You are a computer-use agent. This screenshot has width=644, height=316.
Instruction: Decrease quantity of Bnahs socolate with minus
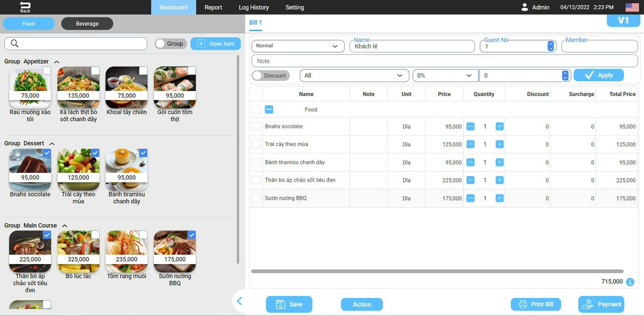(470, 126)
